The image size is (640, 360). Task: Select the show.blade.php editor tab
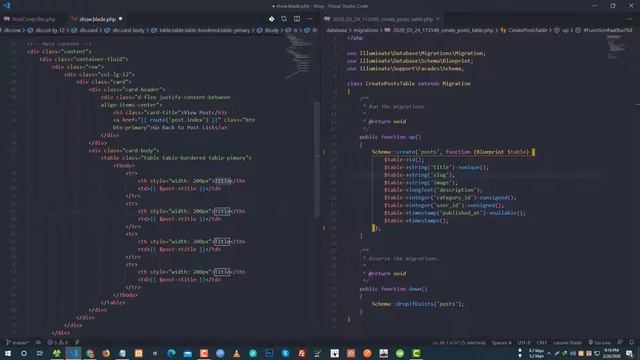tap(97, 19)
